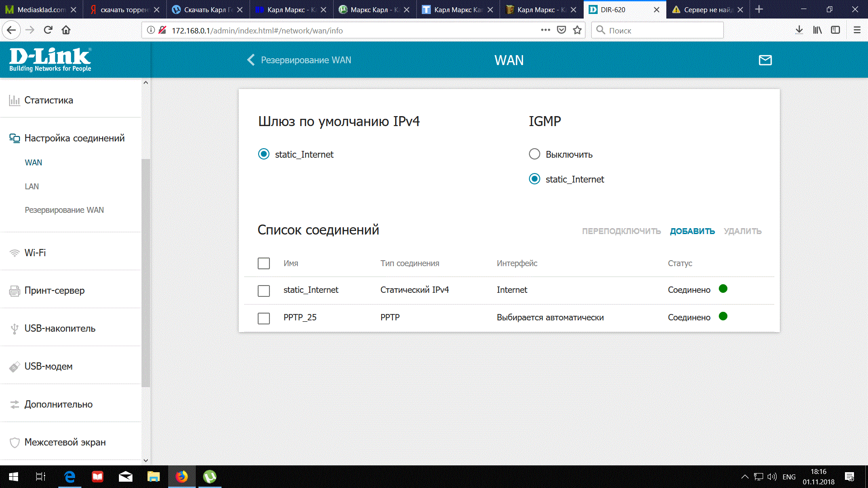Expand the Дополнительно menu section
Viewport: 868px width, 488px height.
pos(58,404)
